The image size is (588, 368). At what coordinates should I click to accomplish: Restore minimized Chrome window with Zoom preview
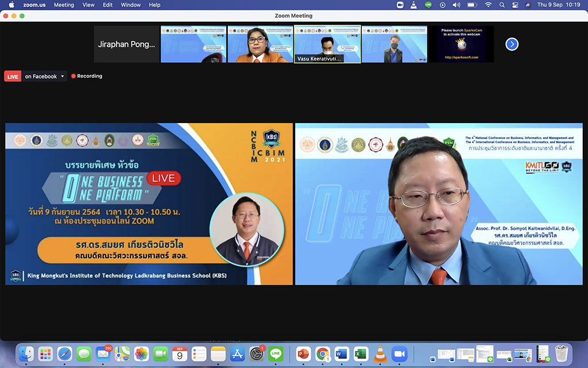click(523, 354)
